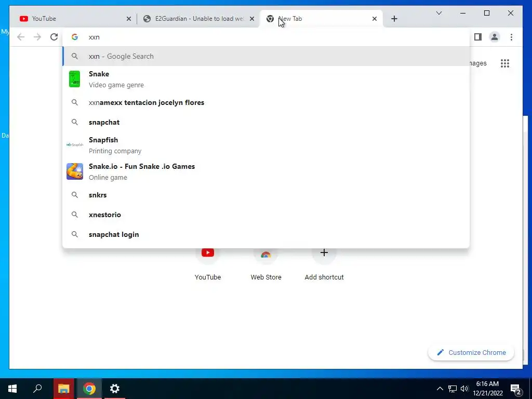Open the notification center icon
Image resolution: width=532 pixels, height=399 pixels.
pos(516,389)
